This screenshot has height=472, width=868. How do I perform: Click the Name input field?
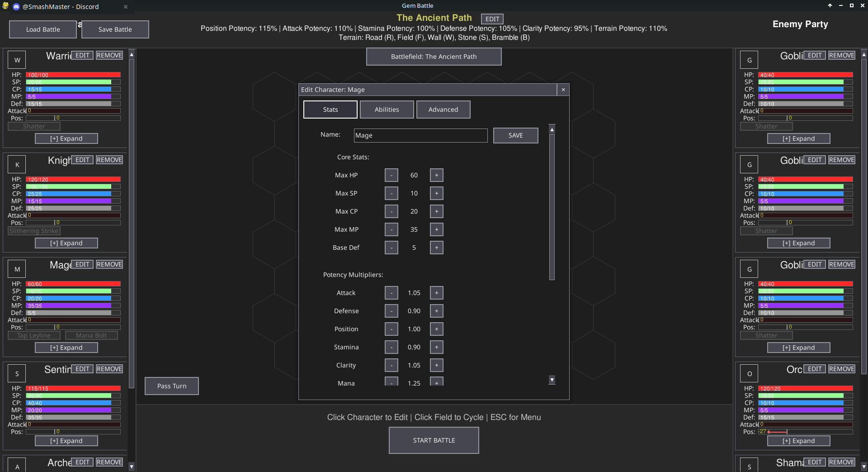420,135
